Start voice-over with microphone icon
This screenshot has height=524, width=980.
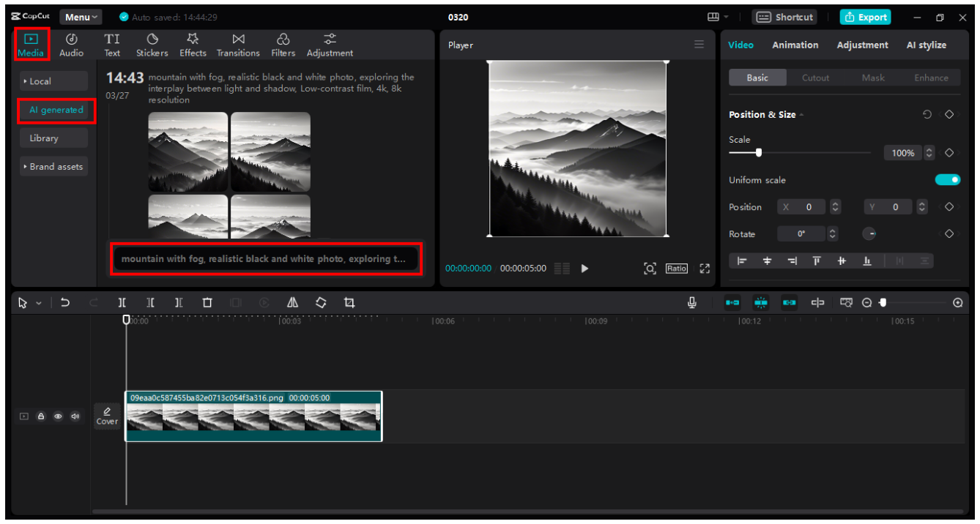[x=692, y=302]
